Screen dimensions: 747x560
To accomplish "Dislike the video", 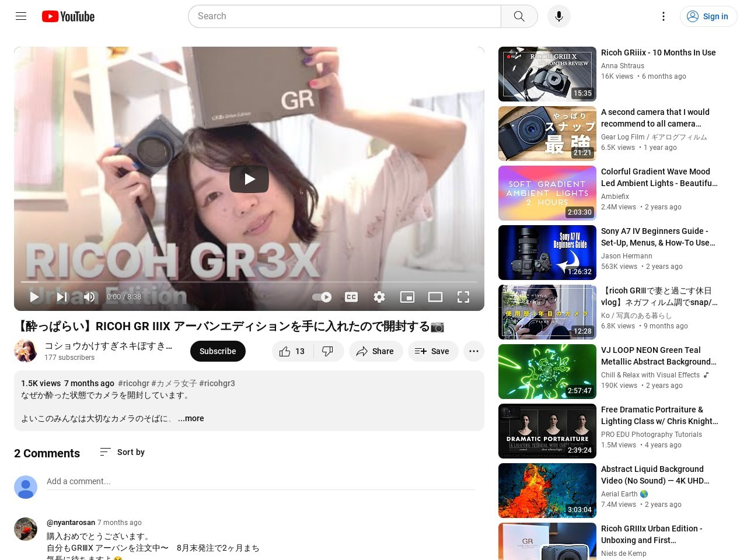I will click(x=329, y=351).
